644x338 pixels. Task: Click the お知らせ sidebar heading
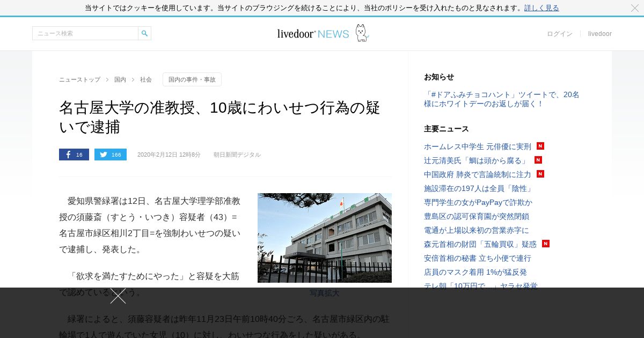coord(439,77)
